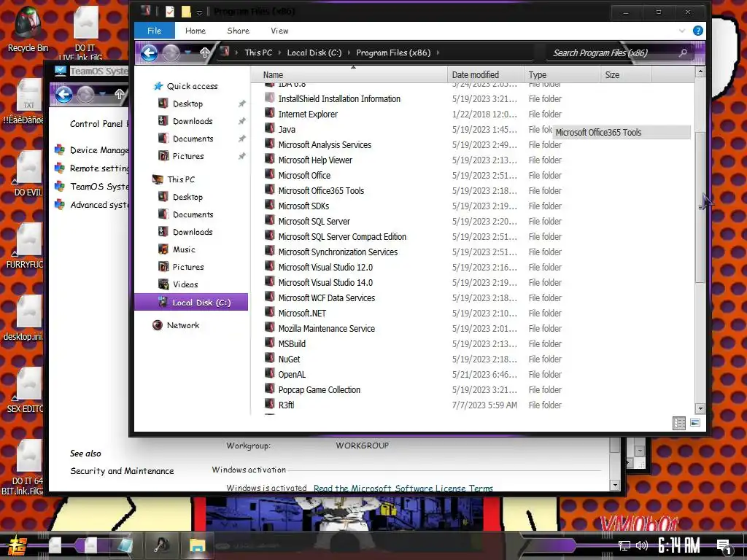Click the search magnifier in Program Files search box
The width and height of the screenshot is (747, 560).
tap(683, 52)
